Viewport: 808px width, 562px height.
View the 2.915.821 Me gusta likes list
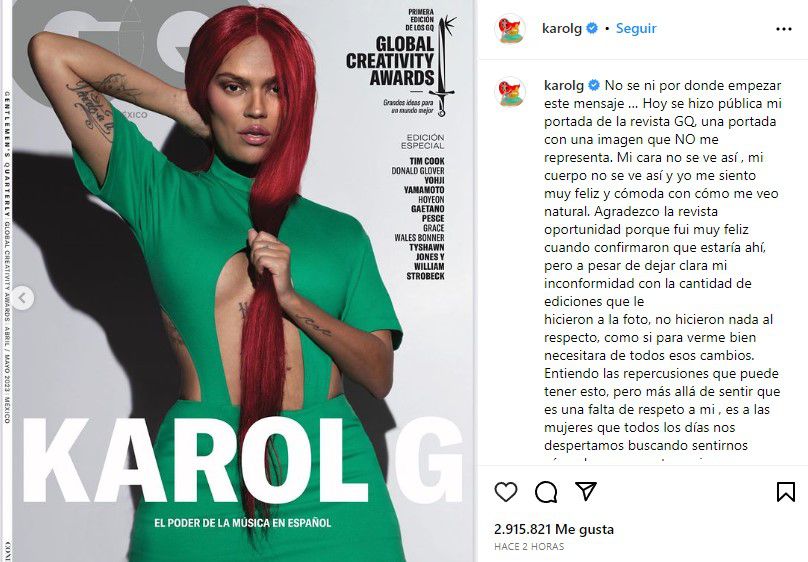point(554,529)
